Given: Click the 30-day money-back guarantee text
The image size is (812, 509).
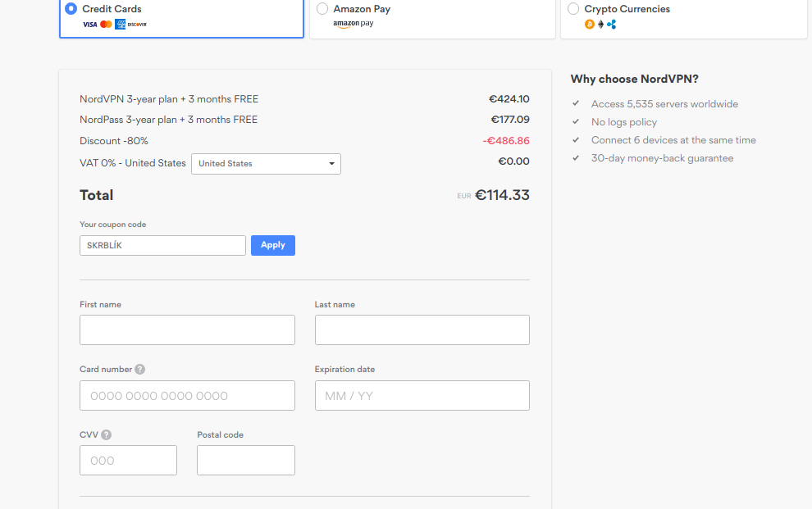Looking at the screenshot, I should pyautogui.click(x=663, y=158).
